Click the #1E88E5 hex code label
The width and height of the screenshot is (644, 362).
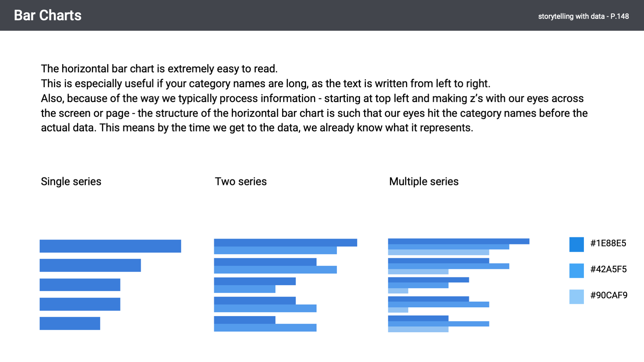click(608, 243)
